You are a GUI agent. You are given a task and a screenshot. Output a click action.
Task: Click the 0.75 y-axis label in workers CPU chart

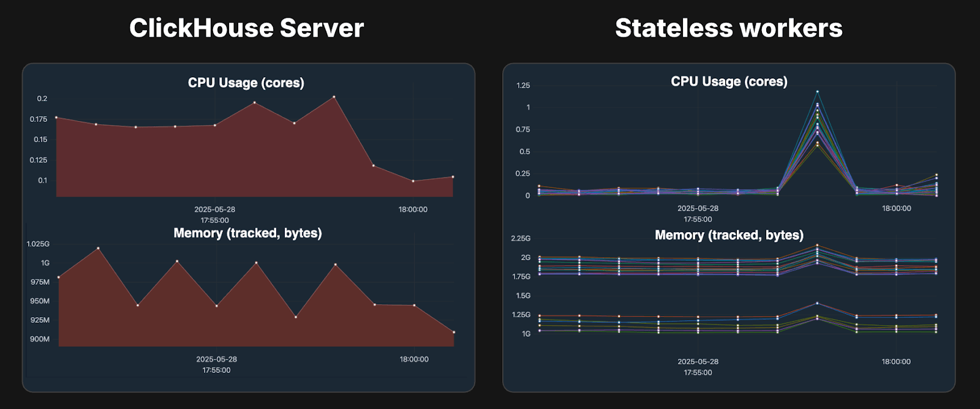coord(522,130)
